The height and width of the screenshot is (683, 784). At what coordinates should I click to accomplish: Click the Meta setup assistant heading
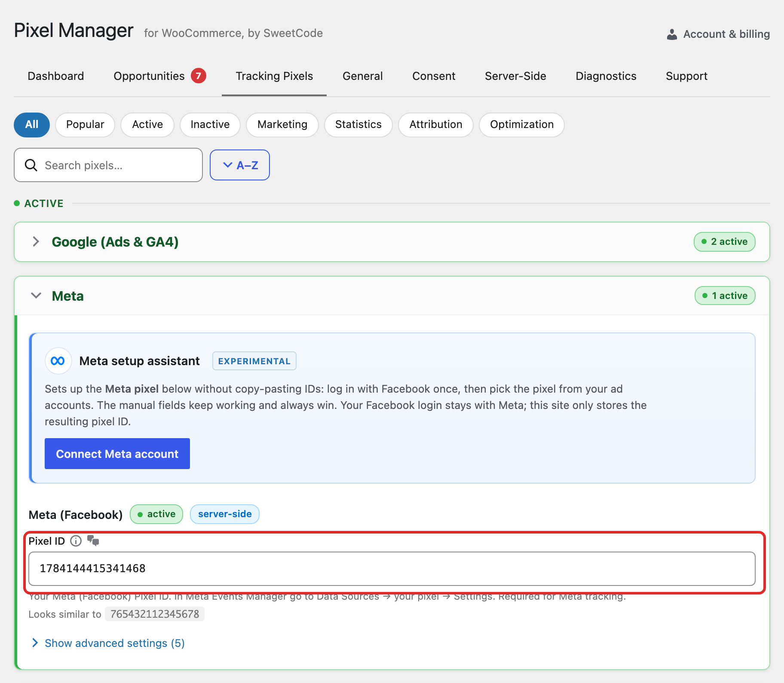140,361
